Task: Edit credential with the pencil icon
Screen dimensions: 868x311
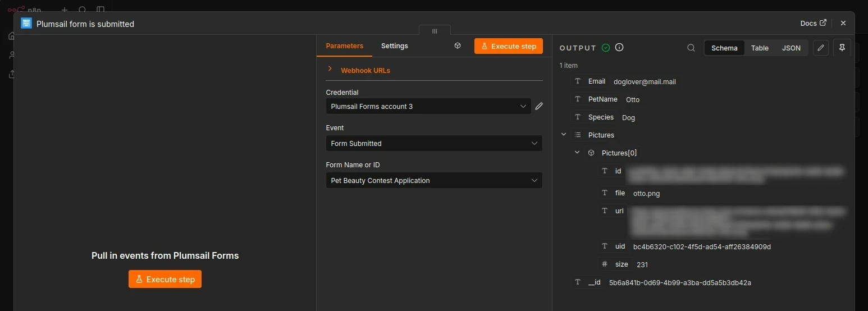Action: (539, 106)
